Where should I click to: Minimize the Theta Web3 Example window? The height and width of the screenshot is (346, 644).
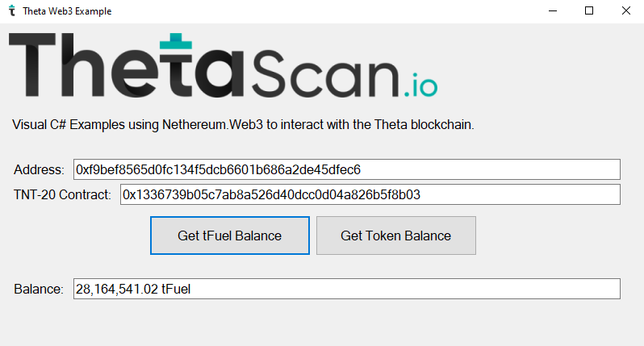point(553,11)
